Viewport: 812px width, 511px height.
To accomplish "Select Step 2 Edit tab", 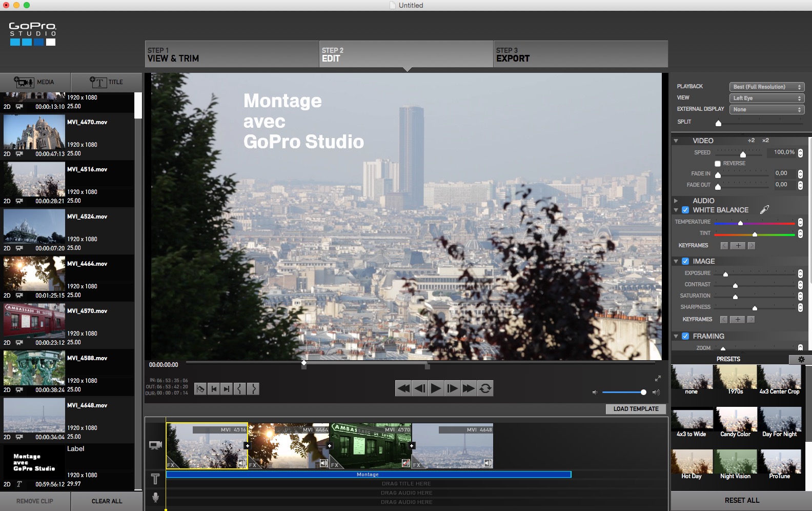I will [x=407, y=54].
